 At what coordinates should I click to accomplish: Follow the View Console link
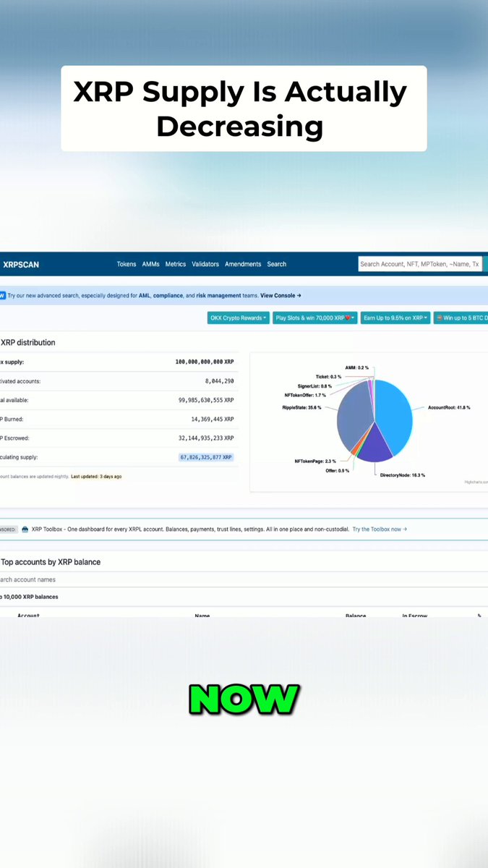281,295
